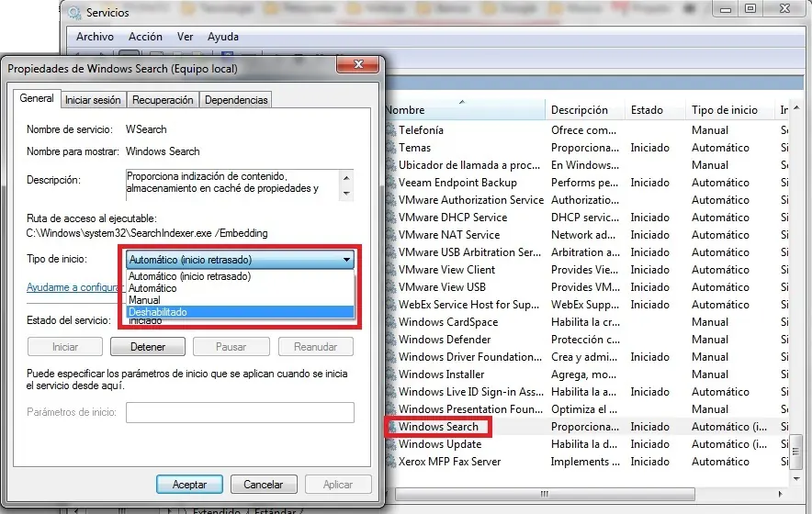Select Windows Update service
812x514 pixels.
point(587,444)
